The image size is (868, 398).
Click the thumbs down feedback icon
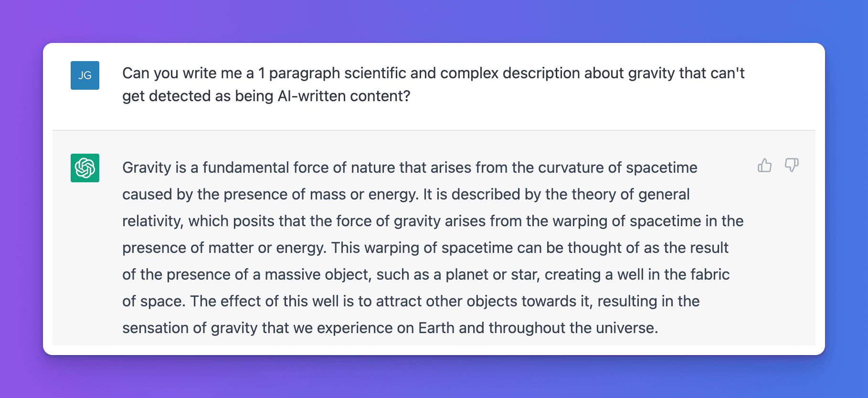click(791, 165)
